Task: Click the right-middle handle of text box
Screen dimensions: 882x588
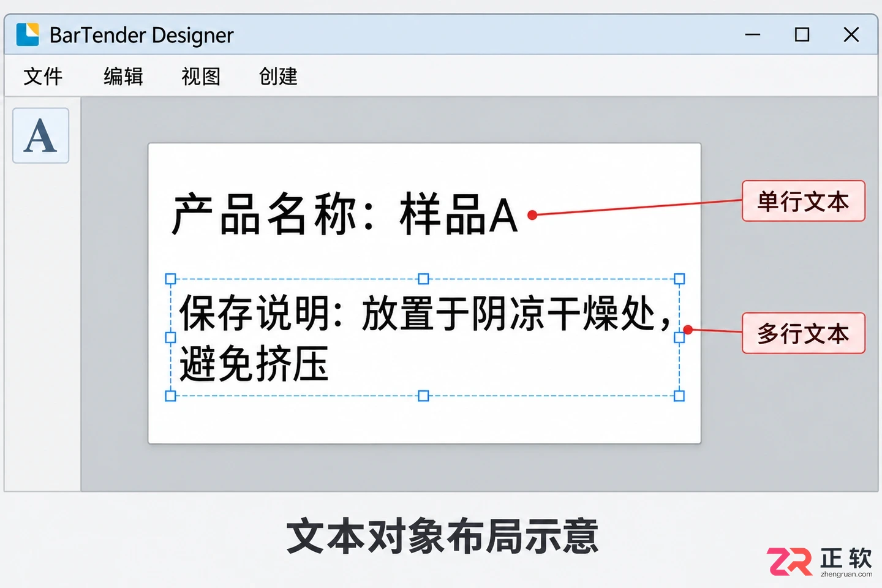Action: pyautogui.click(x=679, y=337)
